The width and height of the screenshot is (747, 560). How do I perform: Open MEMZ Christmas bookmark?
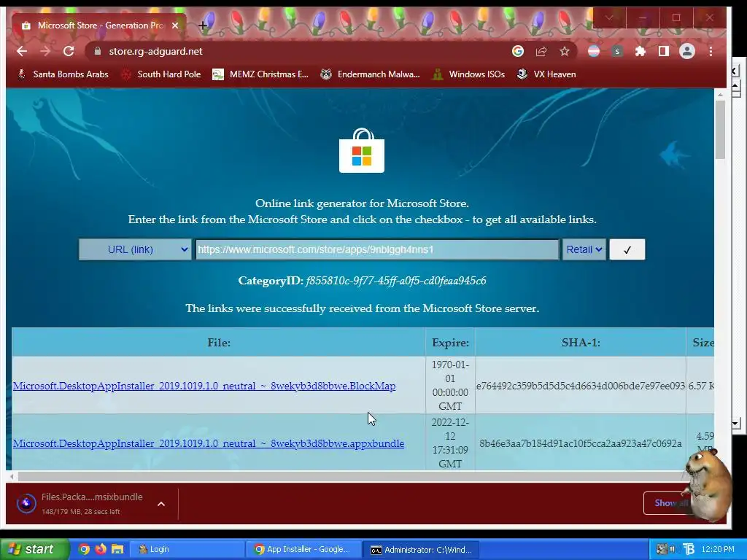[x=260, y=74]
